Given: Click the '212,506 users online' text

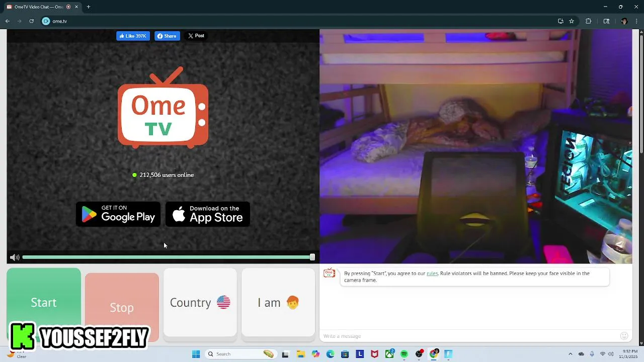Looking at the screenshot, I should pos(167,175).
